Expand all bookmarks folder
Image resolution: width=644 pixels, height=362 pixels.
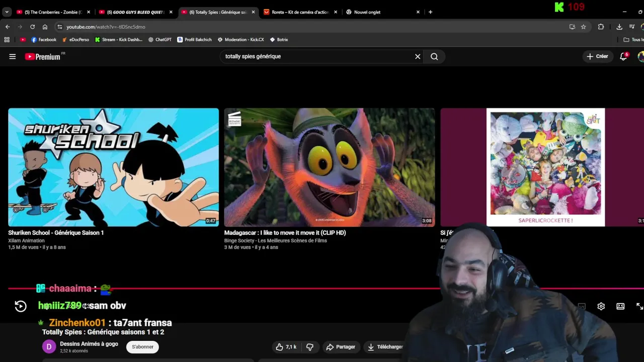click(x=633, y=39)
